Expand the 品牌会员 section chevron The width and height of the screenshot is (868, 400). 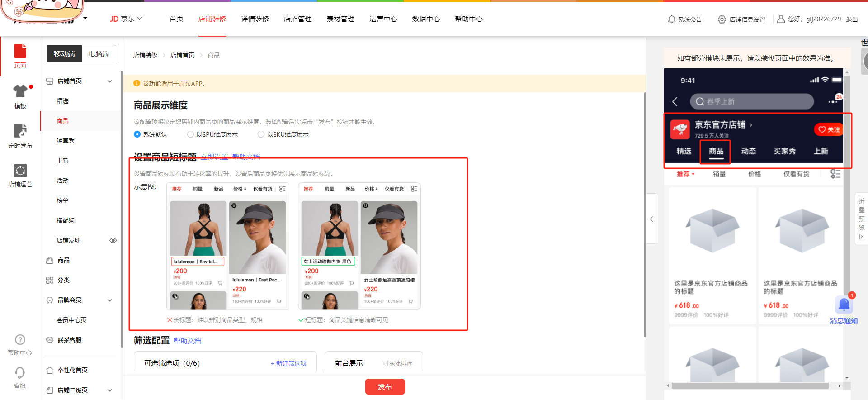[x=110, y=300]
